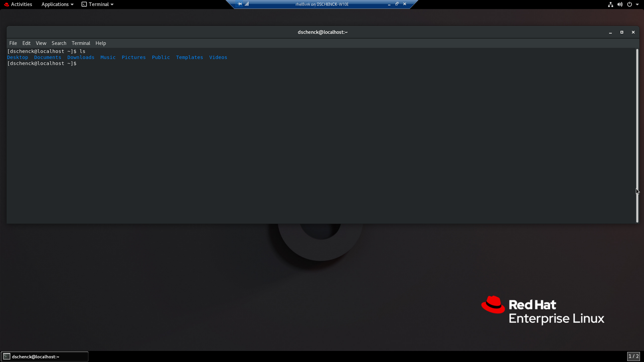Click the Activities button in top bar
This screenshot has width=644, height=362.
tap(21, 4)
